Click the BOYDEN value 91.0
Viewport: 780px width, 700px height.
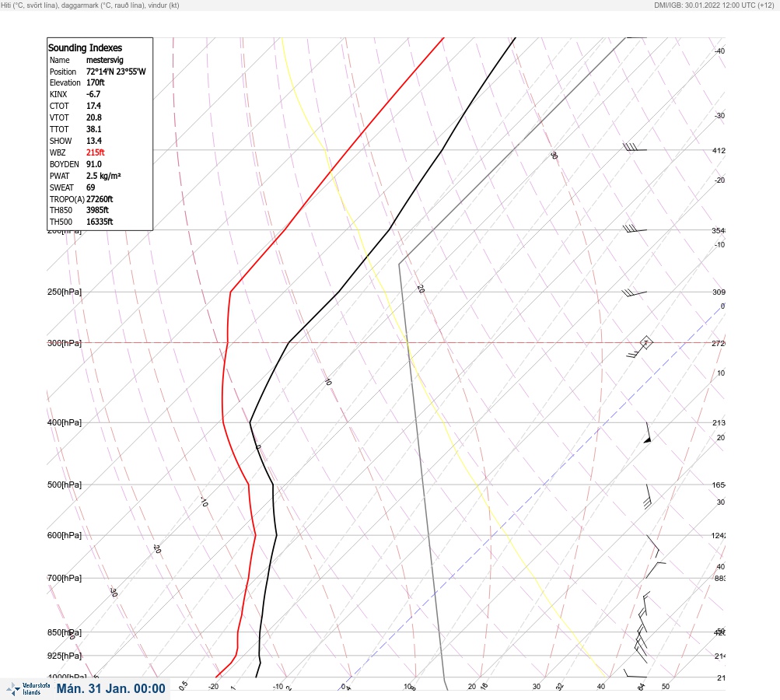point(93,164)
